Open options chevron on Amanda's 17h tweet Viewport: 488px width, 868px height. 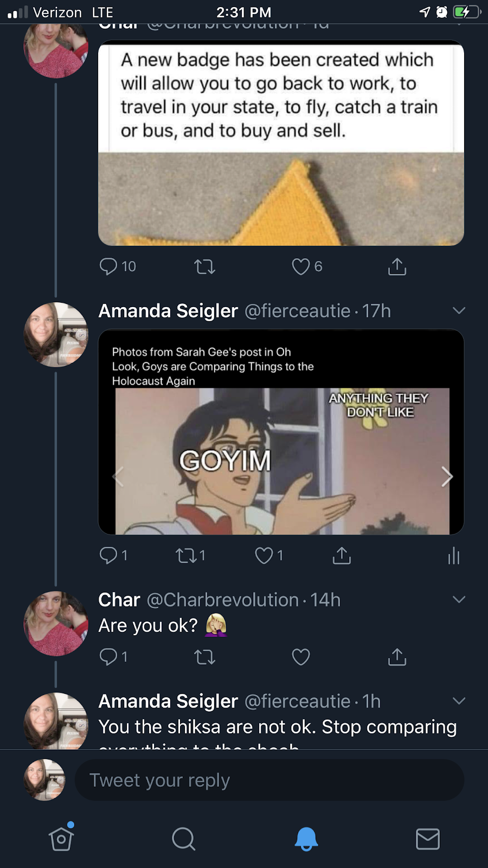[459, 311]
